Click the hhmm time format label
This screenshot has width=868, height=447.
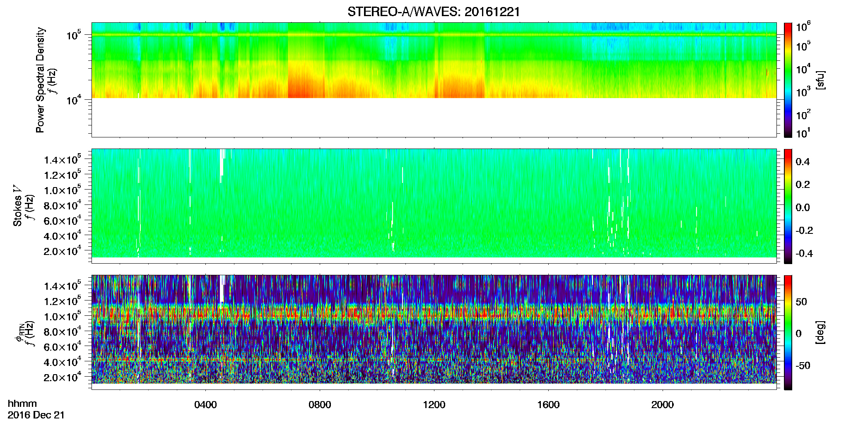pyautogui.click(x=22, y=404)
